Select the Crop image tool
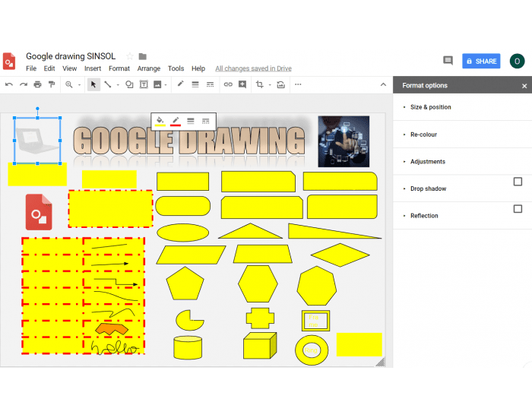Image resolution: width=532 pixels, height=418 pixels. click(260, 84)
